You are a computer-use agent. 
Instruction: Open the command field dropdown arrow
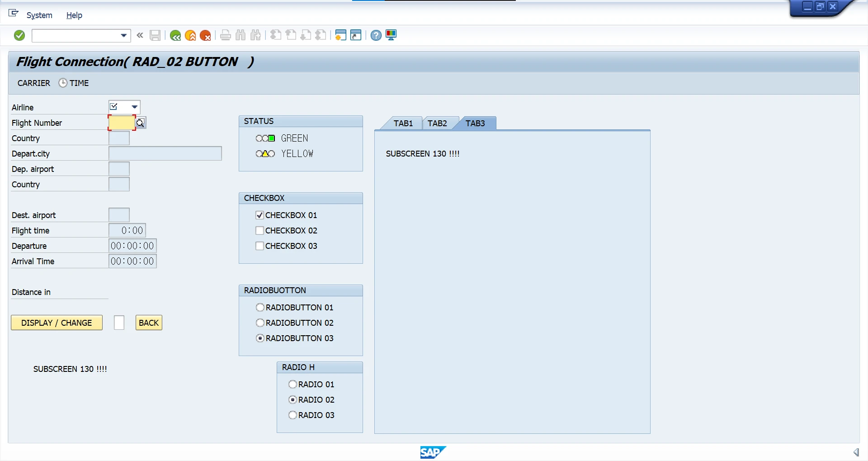point(123,35)
